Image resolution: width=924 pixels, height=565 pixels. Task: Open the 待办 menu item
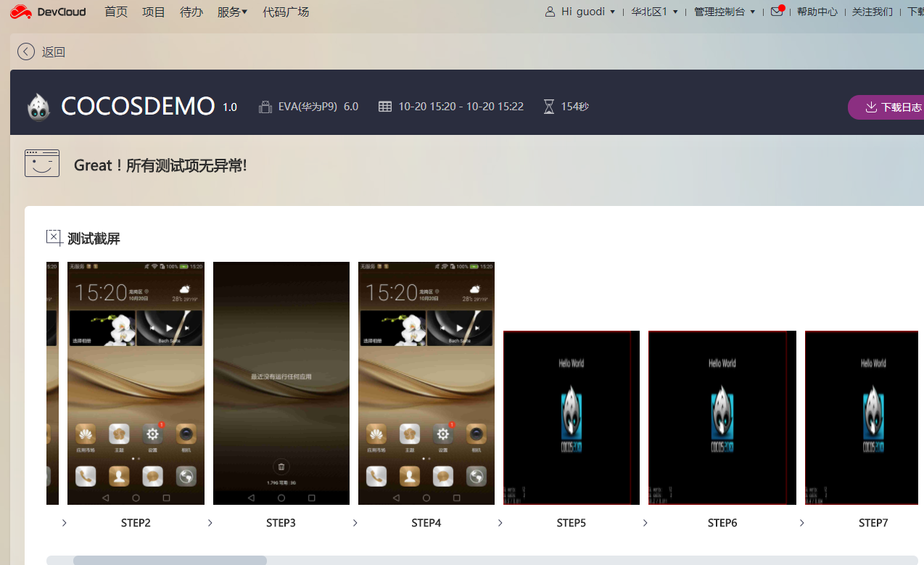click(x=191, y=12)
